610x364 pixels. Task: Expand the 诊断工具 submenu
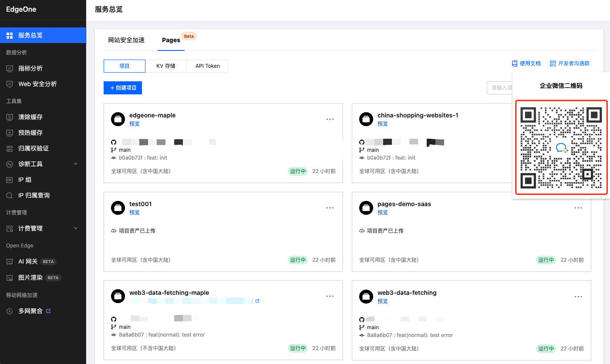[76, 164]
